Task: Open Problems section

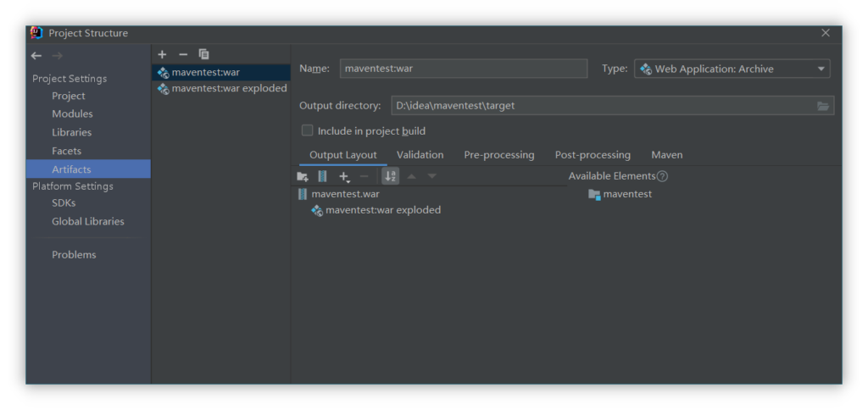Action: (x=75, y=254)
